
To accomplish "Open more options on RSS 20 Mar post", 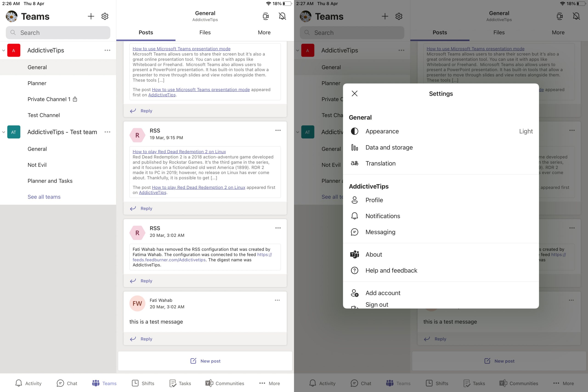I will tap(278, 228).
